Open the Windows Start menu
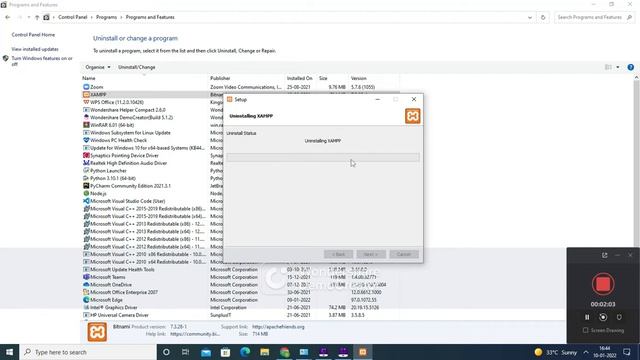The width and height of the screenshot is (640, 360). (9, 352)
